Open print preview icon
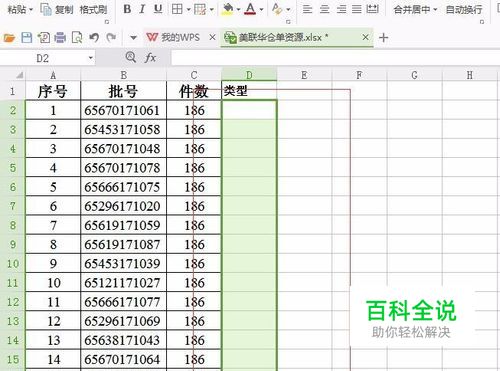 [x=77, y=38]
